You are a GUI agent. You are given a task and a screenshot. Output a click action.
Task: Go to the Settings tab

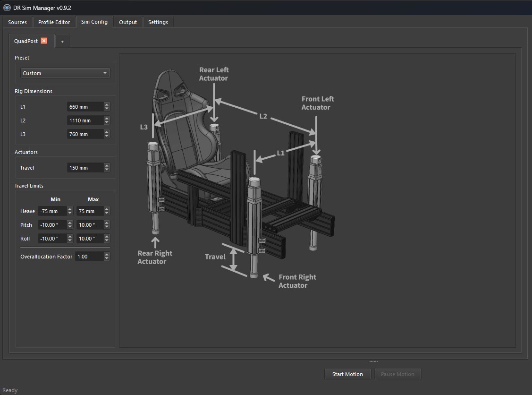158,22
